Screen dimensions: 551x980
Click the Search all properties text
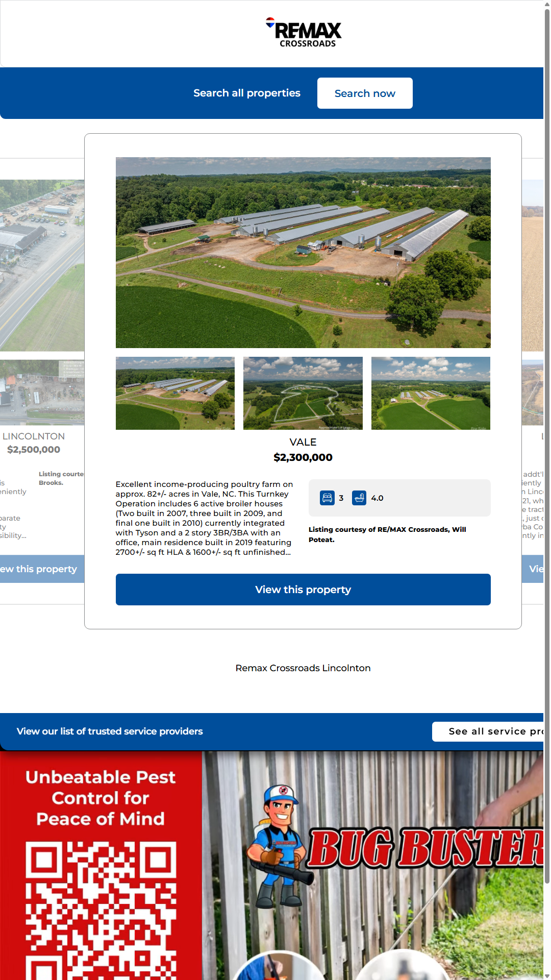pos(247,93)
